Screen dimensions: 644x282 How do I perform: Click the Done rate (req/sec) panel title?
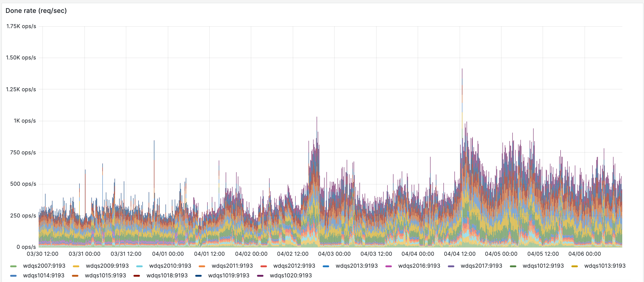tap(36, 11)
